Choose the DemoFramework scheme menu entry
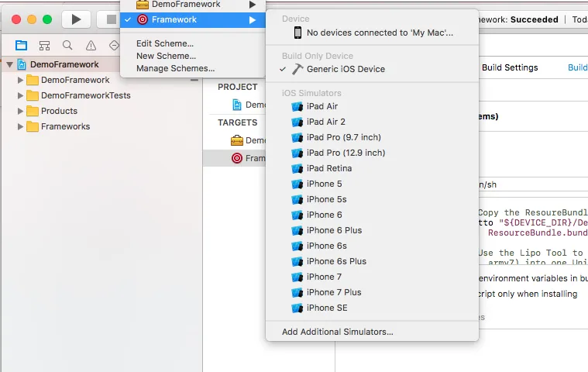The image size is (588, 372). click(193, 5)
